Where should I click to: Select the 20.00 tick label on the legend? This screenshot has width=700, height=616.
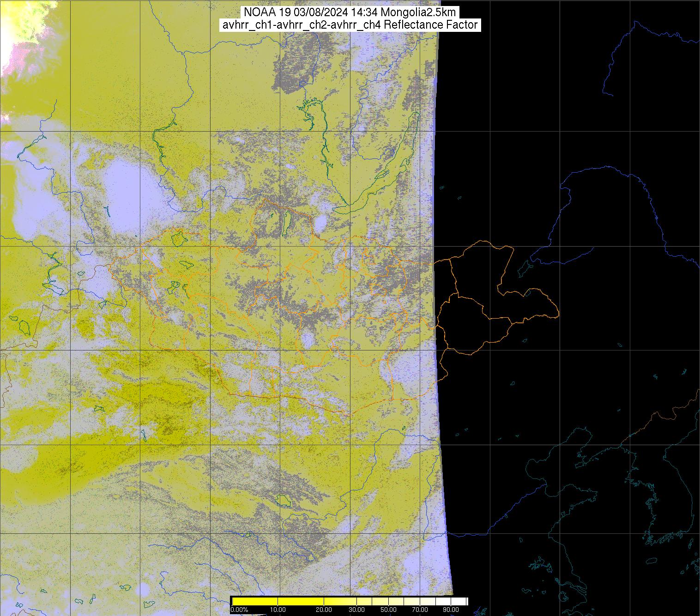(x=324, y=610)
